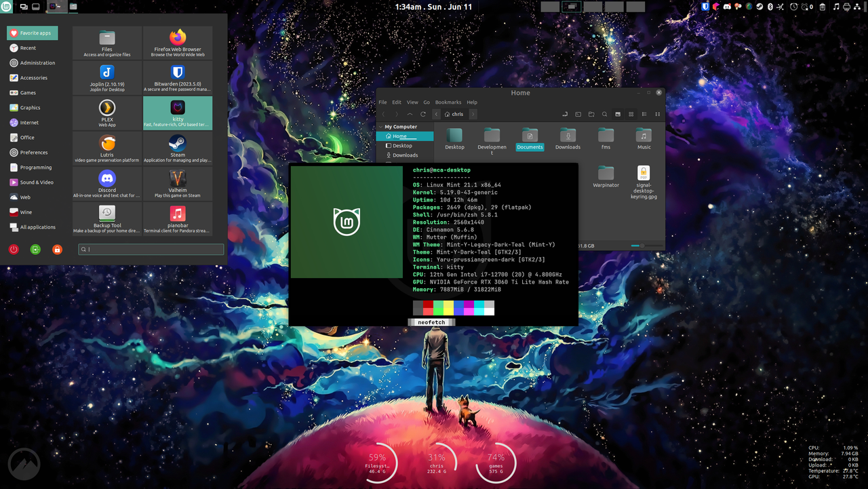
Task: Click Bitwarden tray icon in panel
Action: 705,6
